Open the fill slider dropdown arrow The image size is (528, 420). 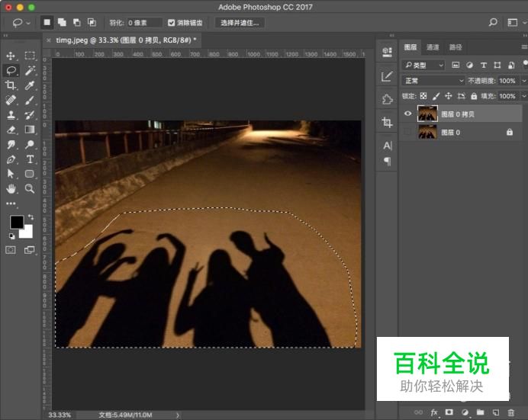click(524, 96)
